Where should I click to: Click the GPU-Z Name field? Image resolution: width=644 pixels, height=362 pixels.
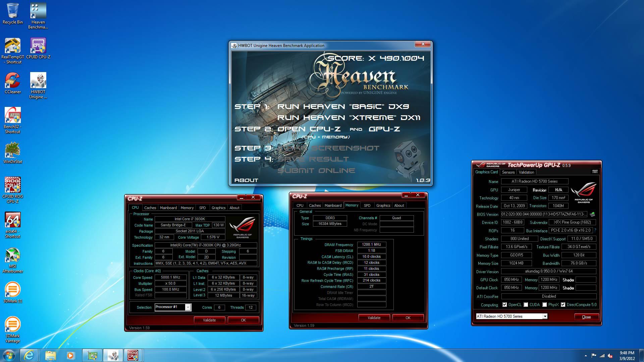(535, 181)
